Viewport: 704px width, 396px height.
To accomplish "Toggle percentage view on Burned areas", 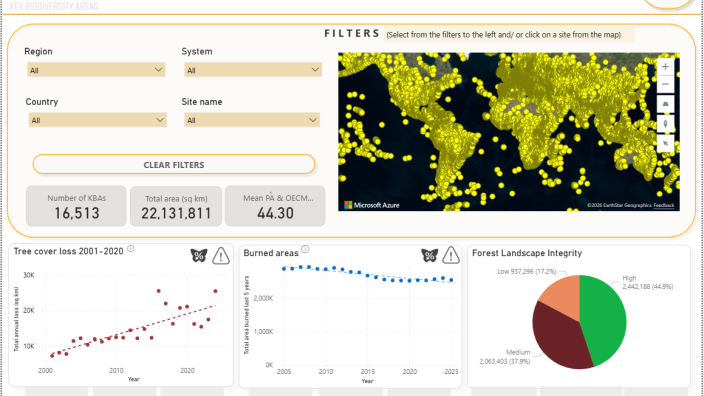I will pos(429,255).
